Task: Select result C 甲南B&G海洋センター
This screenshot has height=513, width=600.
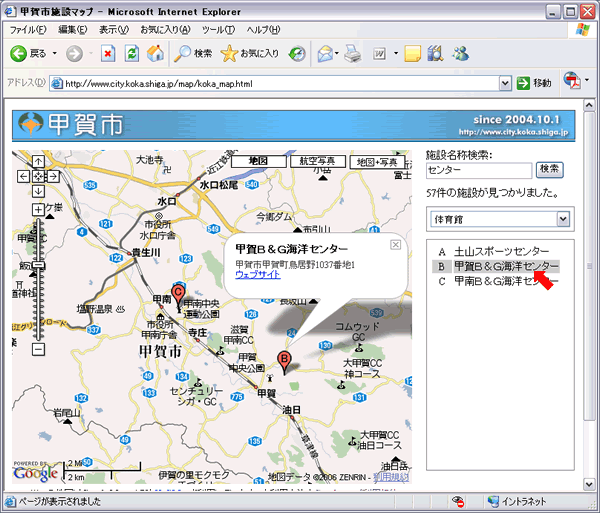Action: pyautogui.click(x=497, y=281)
